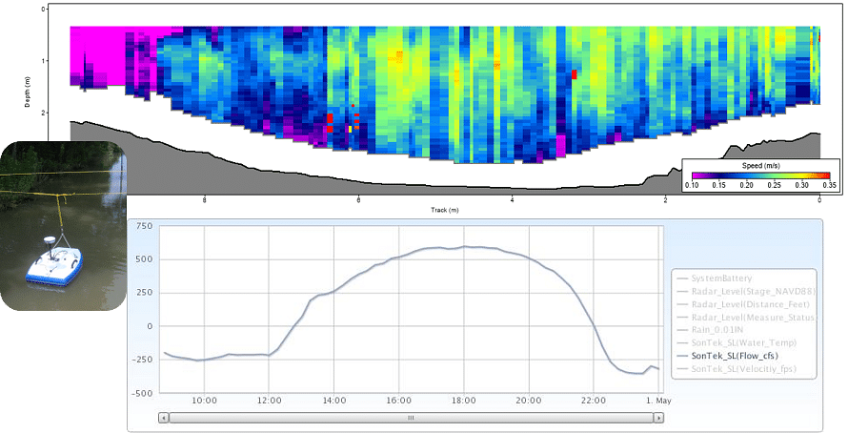Click the 10:00 label on time axis
Viewport: 868px width, 433px height.
tap(204, 401)
